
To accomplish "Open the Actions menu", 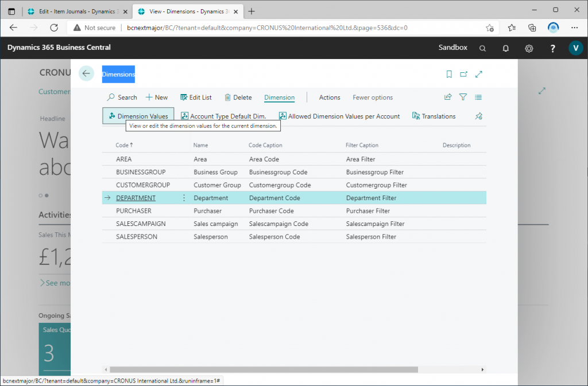I will pos(330,98).
